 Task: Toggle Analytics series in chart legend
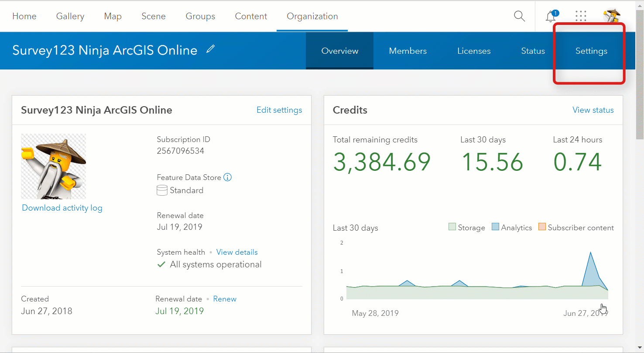pyautogui.click(x=495, y=227)
